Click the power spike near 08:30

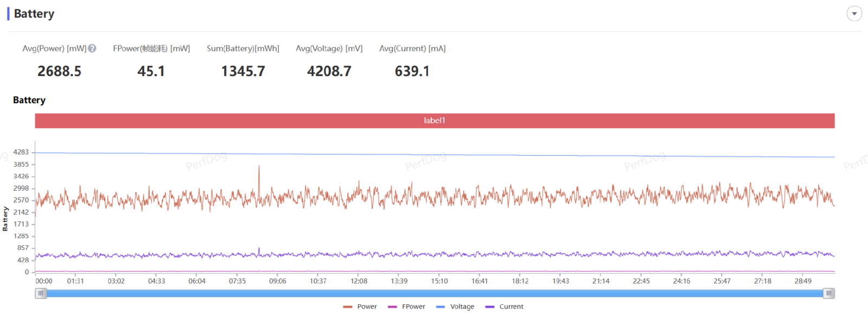[x=259, y=166]
